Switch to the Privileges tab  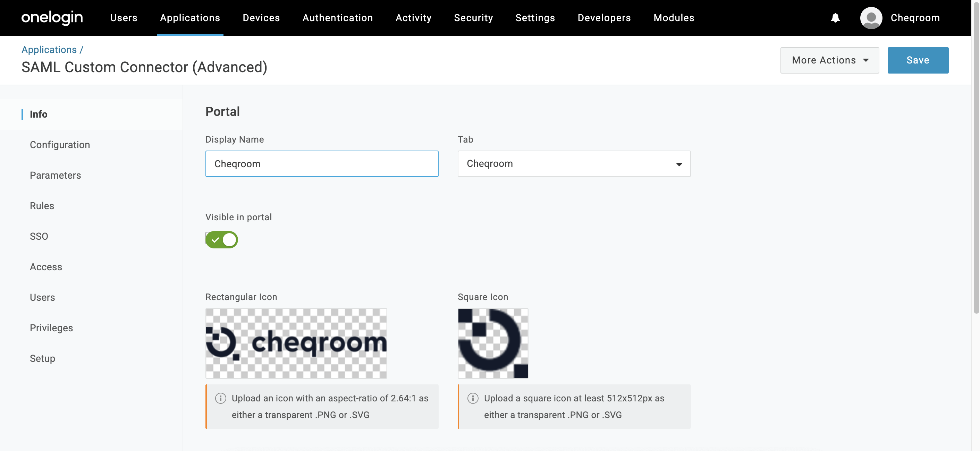[51, 328]
